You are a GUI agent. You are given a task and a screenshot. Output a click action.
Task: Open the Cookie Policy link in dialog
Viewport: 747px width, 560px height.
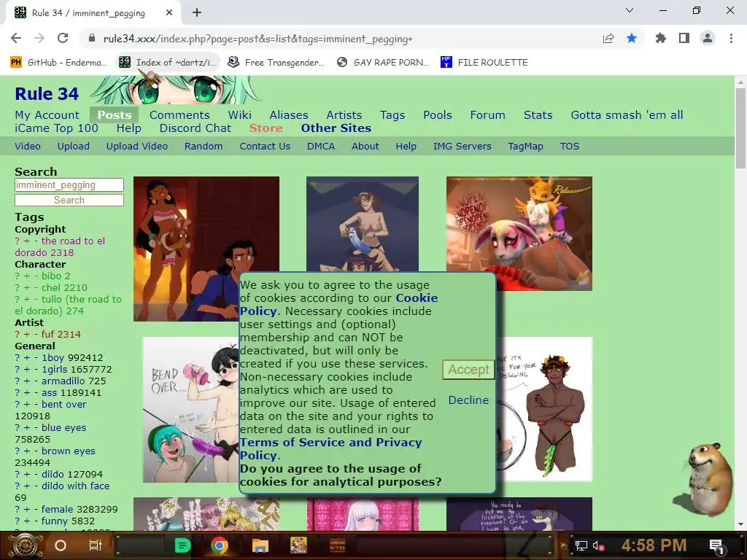[338, 304]
